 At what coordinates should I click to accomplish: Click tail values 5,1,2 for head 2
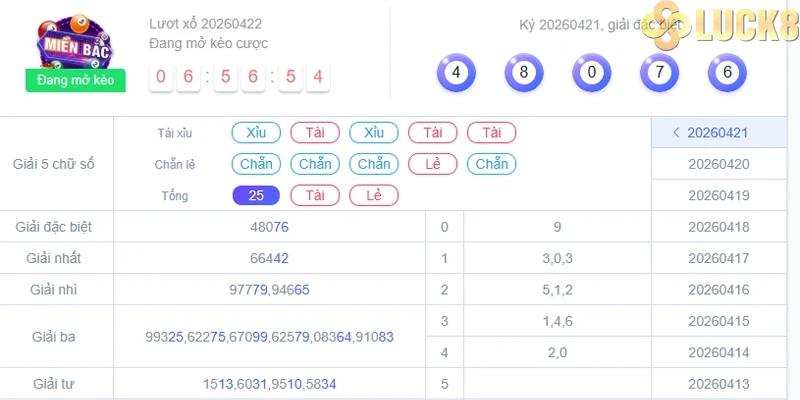[557, 290]
